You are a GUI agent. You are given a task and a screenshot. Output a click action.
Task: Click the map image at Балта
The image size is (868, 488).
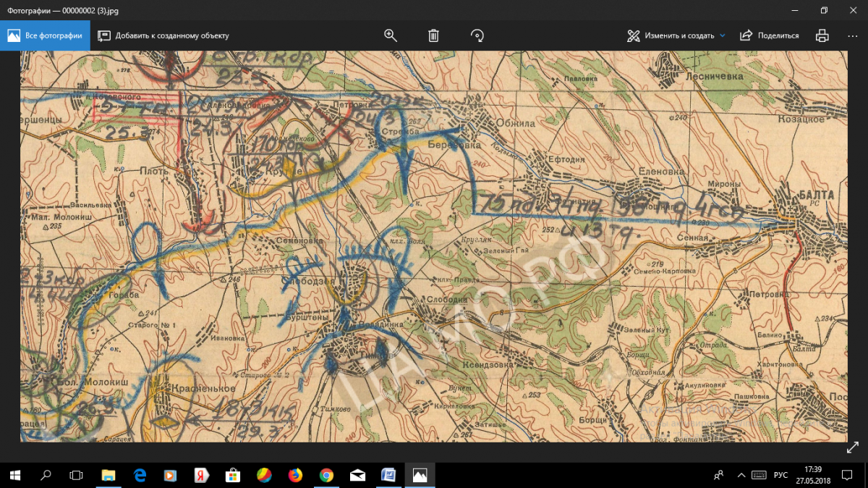point(817,195)
